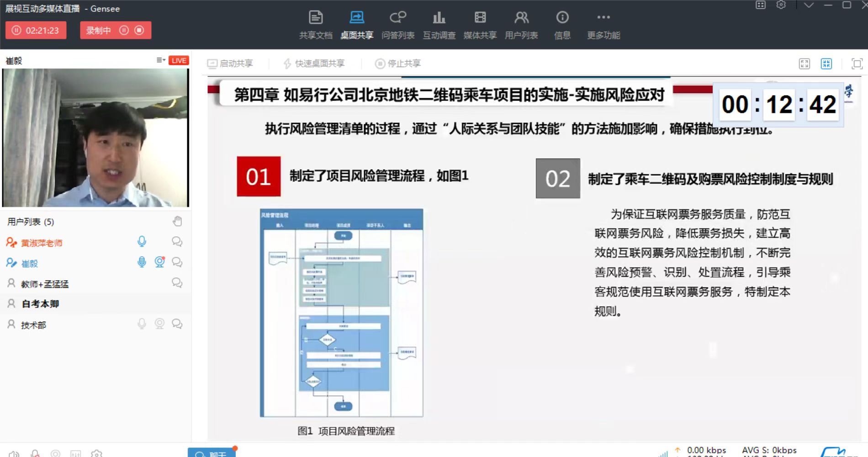This screenshot has width=868, height=457.
Task: Toggle webcam for 技术部
Action: [159, 324]
